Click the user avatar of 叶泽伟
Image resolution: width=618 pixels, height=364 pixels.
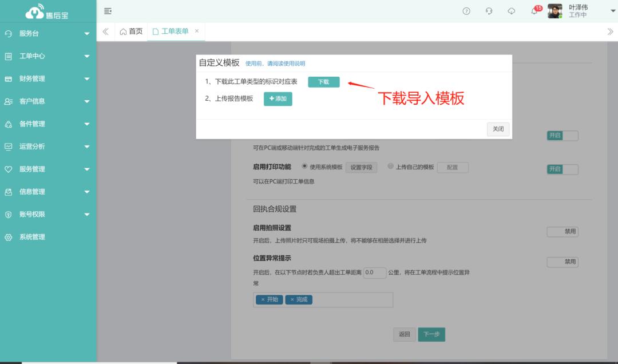pos(554,11)
